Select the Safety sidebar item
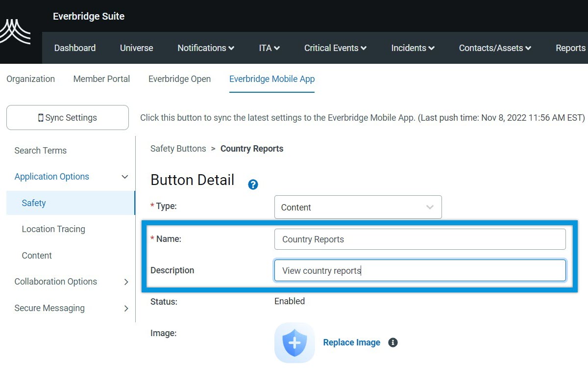 click(x=34, y=203)
